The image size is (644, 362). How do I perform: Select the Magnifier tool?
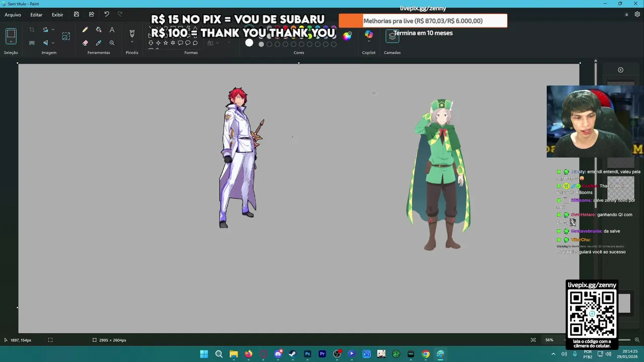112,43
